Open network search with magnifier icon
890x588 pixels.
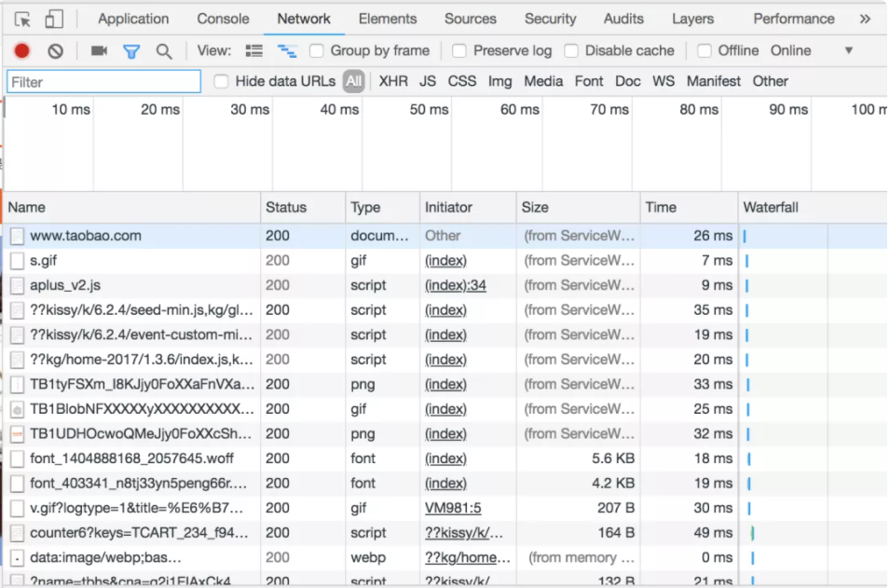tap(164, 51)
